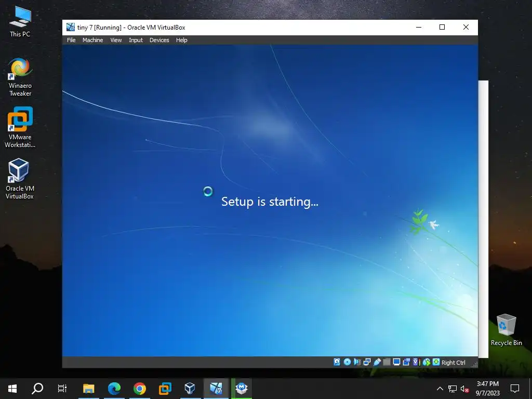
Task: Open the USB devices indicator
Action: (377, 362)
